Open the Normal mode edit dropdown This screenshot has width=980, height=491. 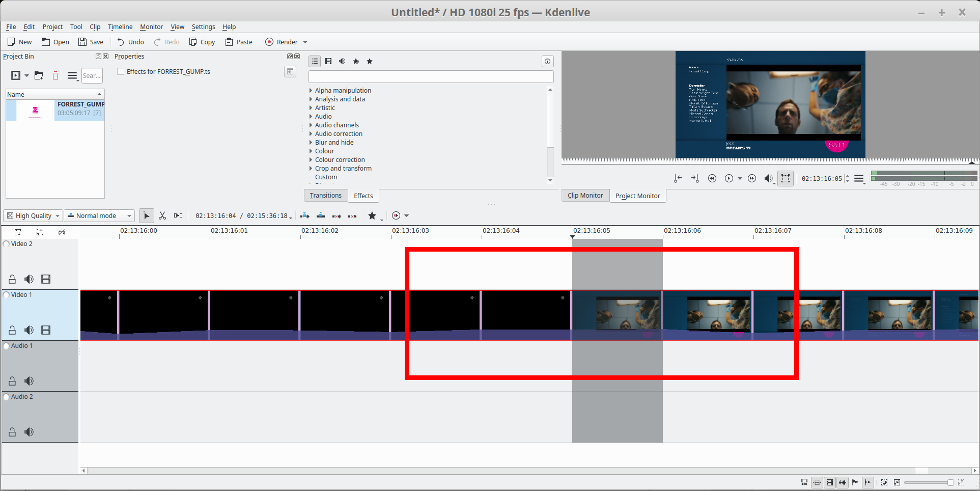pyautogui.click(x=99, y=216)
